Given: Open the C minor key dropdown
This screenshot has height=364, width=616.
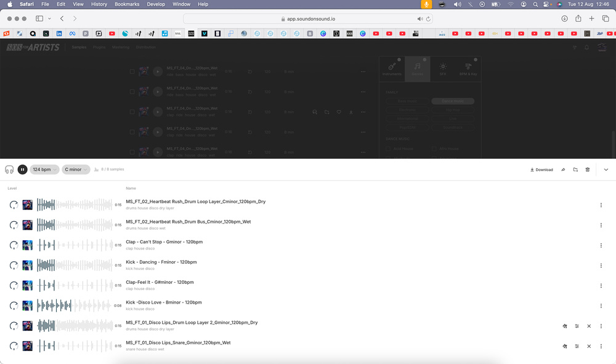Looking at the screenshot, I should (76, 169).
